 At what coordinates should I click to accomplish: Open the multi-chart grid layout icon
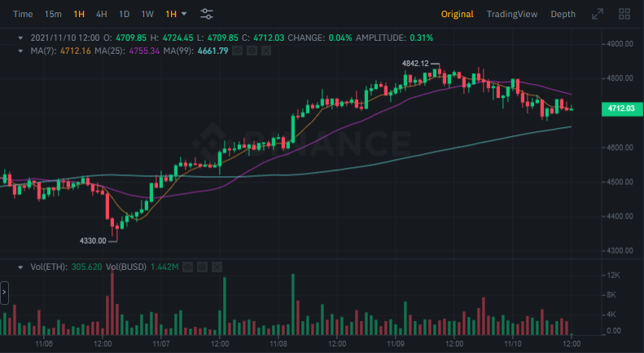(x=624, y=14)
